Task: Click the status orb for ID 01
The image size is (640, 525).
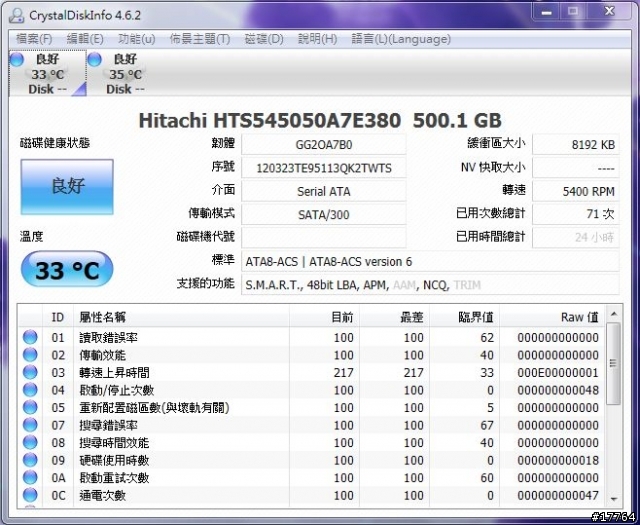Action: pos(30,337)
